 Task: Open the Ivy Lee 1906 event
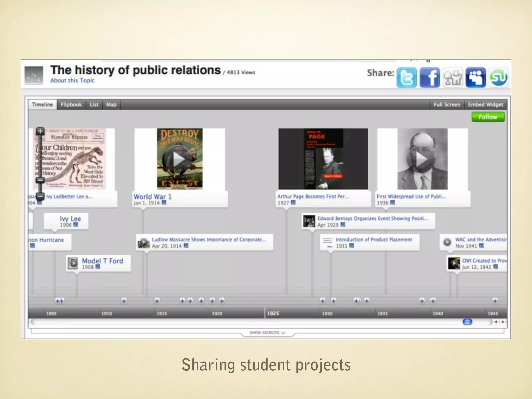click(x=70, y=219)
